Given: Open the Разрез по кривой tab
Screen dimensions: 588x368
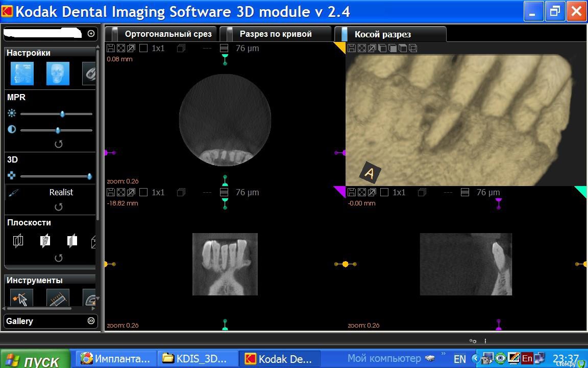Looking at the screenshot, I should tap(276, 34).
